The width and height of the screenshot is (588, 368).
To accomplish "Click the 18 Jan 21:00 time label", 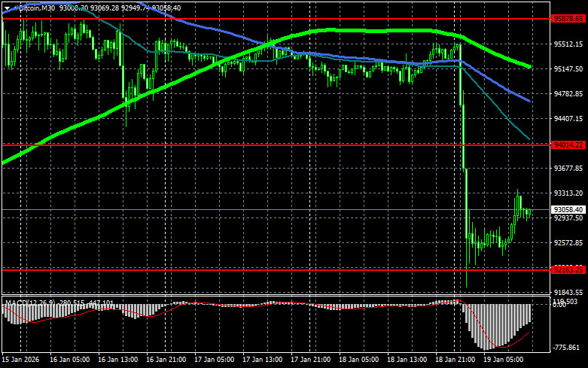I will coord(455,360).
